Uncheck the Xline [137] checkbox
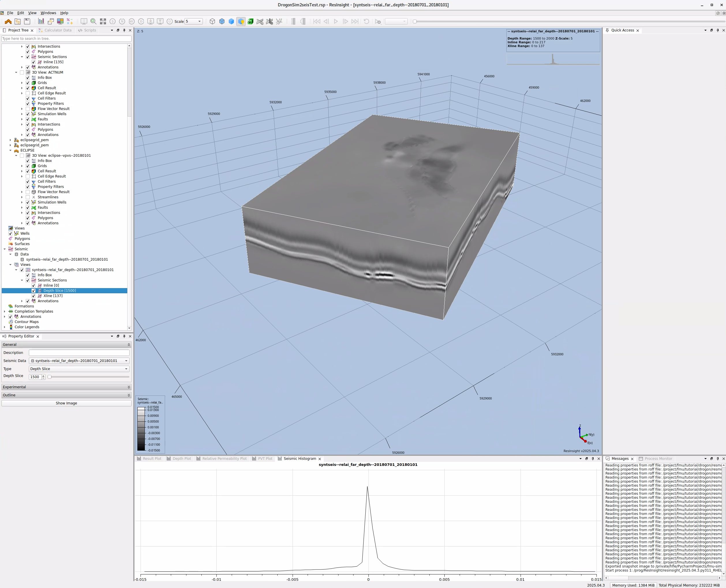The height and width of the screenshot is (588, 726). [x=33, y=296]
